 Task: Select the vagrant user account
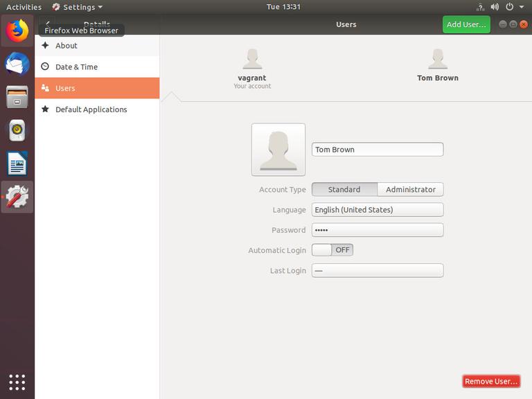(252, 68)
